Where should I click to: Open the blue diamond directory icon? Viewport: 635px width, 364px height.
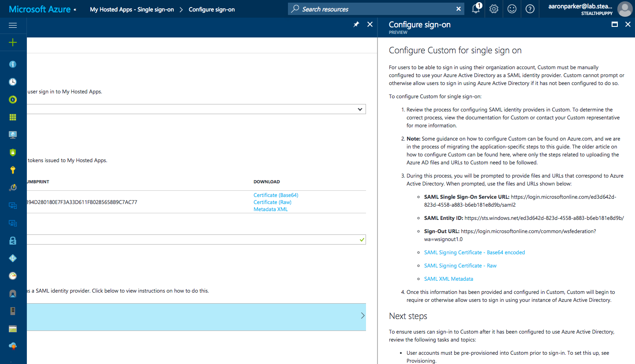coord(13,258)
